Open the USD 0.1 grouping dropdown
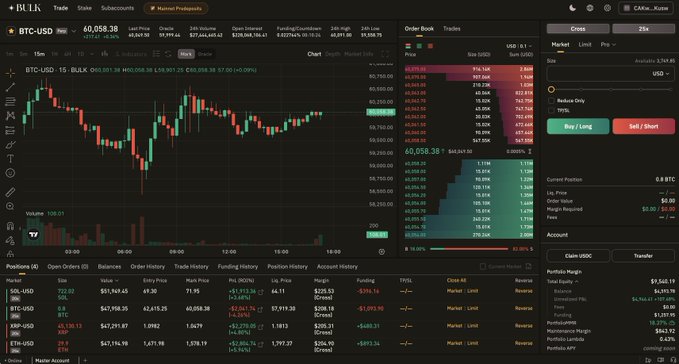679x364 pixels. pos(519,46)
